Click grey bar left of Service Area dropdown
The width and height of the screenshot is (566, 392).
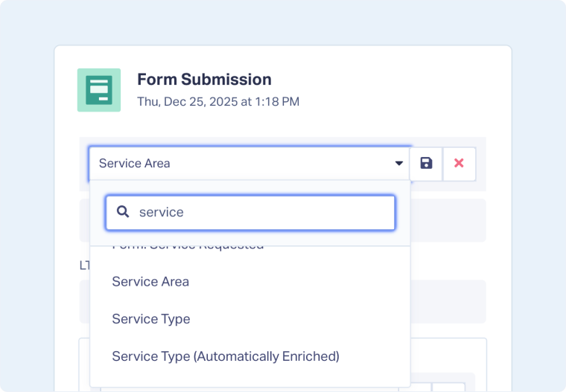(83, 164)
